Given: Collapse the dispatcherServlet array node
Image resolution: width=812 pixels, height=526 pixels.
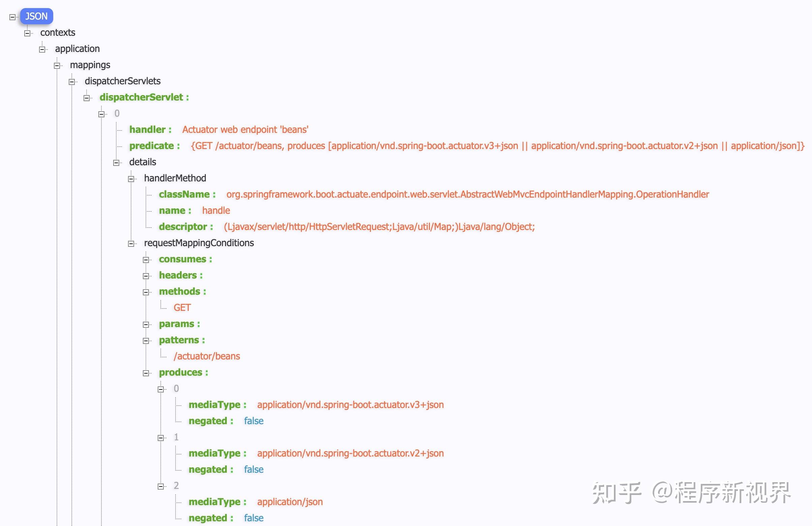Looking at the screenshot, I should coord(86,98).
